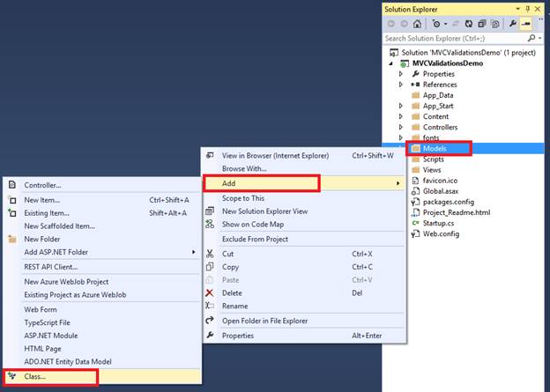Expand the Controllers folder
The image size is (550, 392).
[x=401, y=127]
